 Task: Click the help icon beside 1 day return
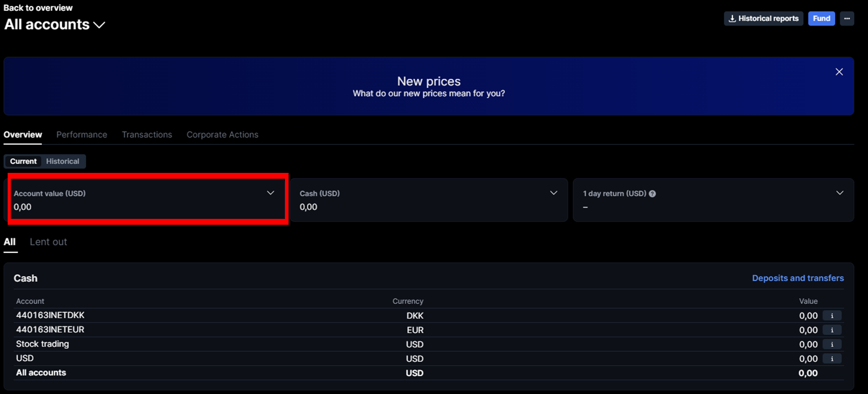652,194
